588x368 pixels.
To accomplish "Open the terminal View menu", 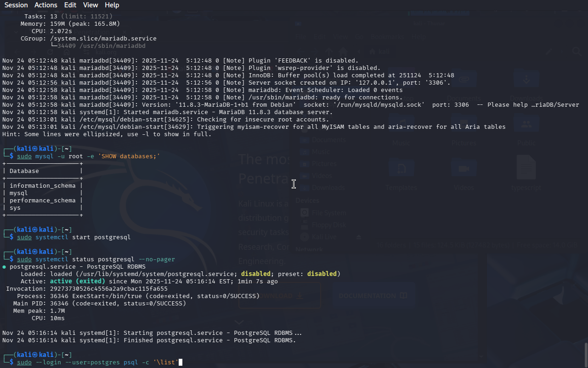I will (90, 5).
